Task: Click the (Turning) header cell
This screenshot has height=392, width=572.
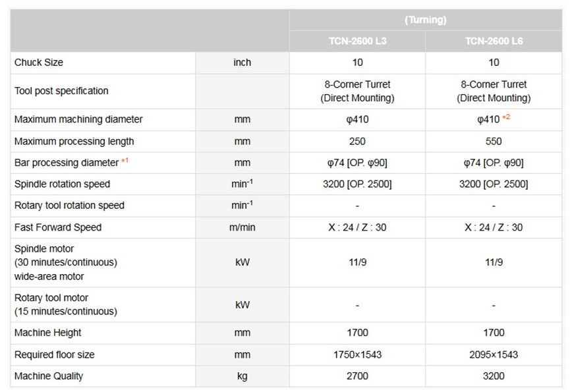Action: pyautogui.click(x=426, y=20)
